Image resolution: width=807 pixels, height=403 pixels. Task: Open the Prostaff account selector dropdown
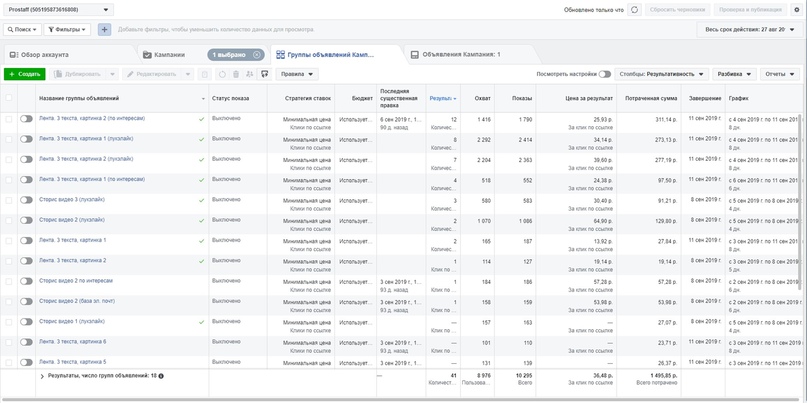pyautogui.click(x=58, y=10)
